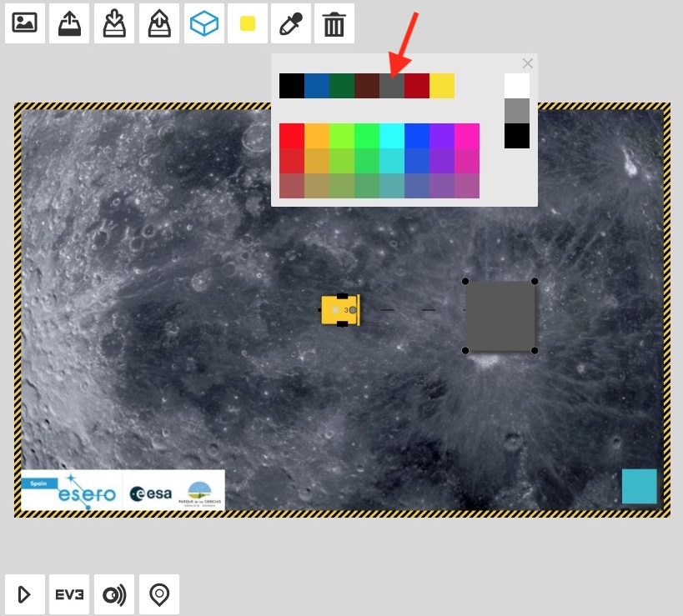The height and width of the screenshot is (616, 683).
Task: Open the sensor values view icon
Action: pos(114,594)
